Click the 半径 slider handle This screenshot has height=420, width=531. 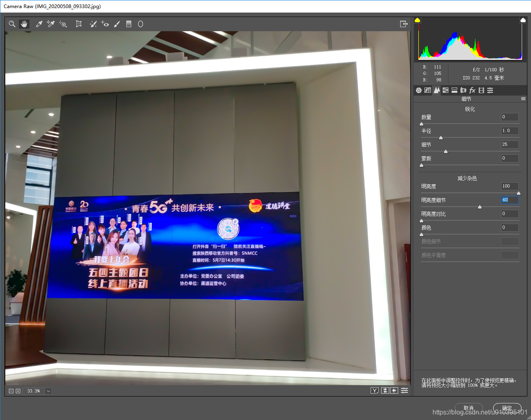(x=441, y=138)
